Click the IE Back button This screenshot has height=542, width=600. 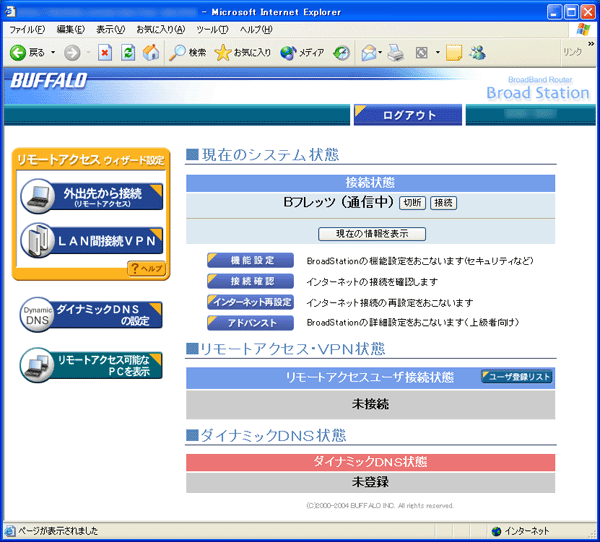tap(27, 52)
